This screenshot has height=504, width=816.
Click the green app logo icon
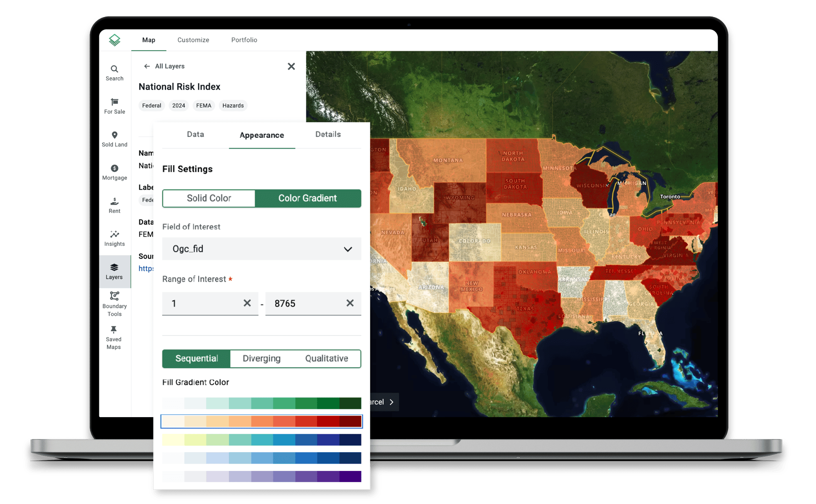click(x=115, y=40)
